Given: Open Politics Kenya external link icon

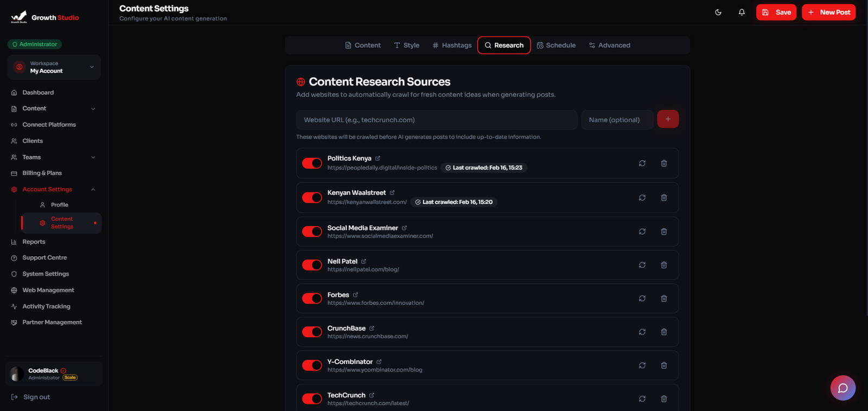Looking at the screenshot, I should coord(378,158).
